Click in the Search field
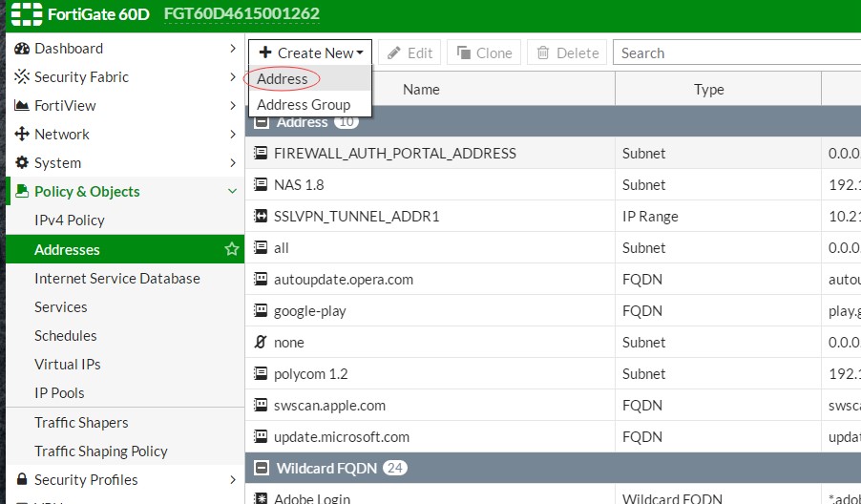This screenshot has width=861, height=504. click(x=737, y=52)
